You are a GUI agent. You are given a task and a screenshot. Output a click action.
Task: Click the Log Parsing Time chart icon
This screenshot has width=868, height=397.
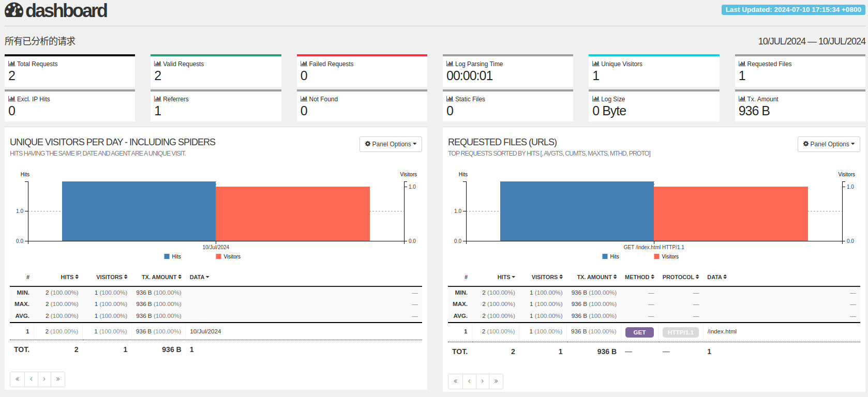tap(450, 64)
